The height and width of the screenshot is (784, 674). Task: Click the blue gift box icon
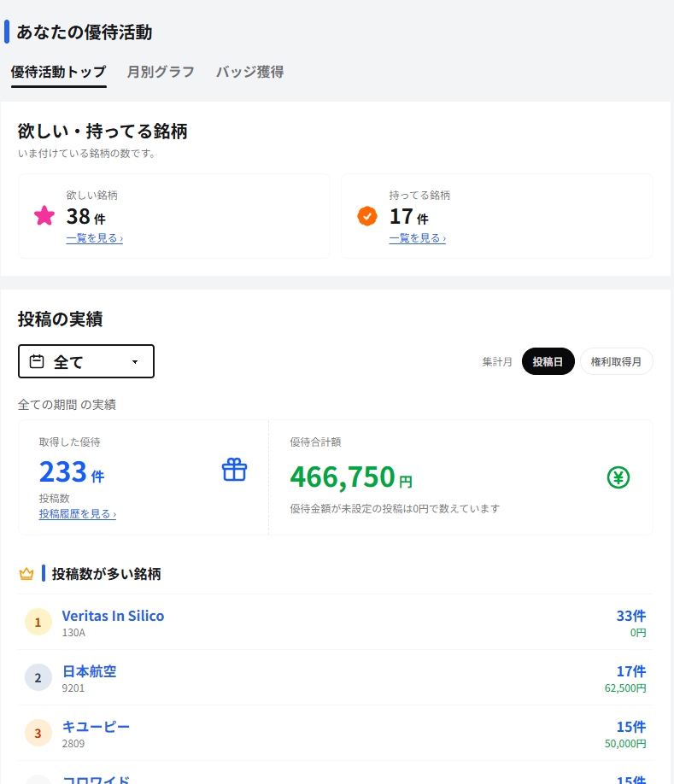234,470
